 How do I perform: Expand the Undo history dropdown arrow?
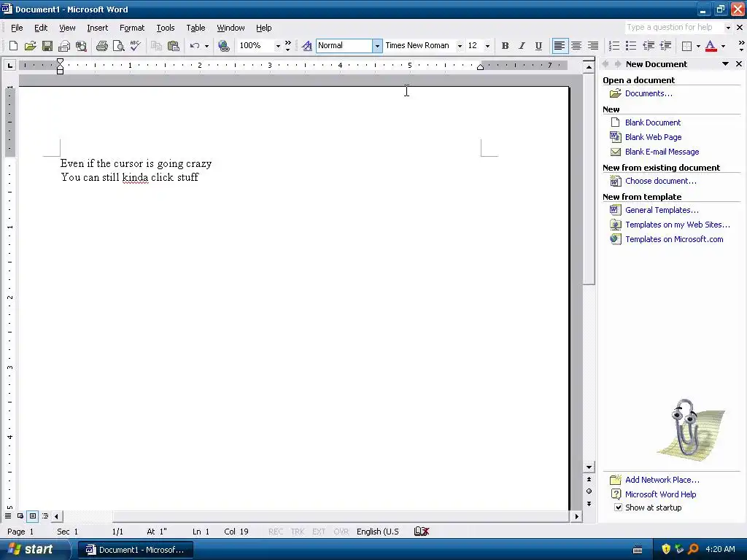206,46
